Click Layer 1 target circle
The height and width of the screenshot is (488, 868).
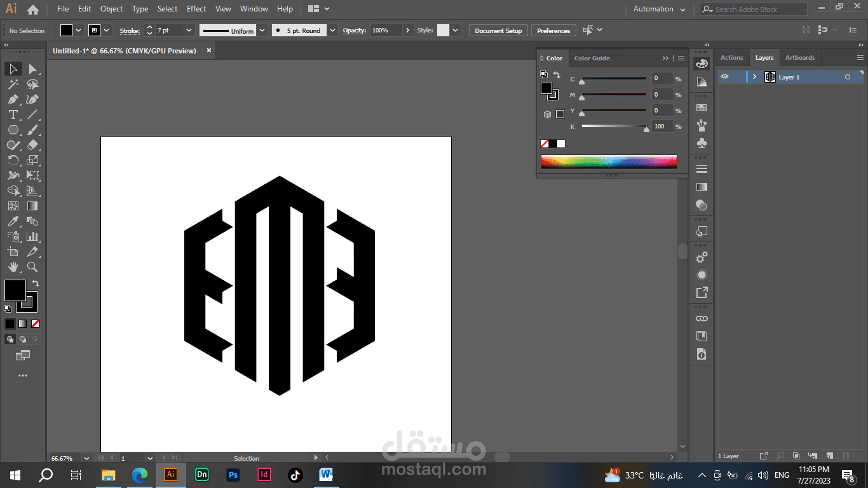(x=847, y=77)
